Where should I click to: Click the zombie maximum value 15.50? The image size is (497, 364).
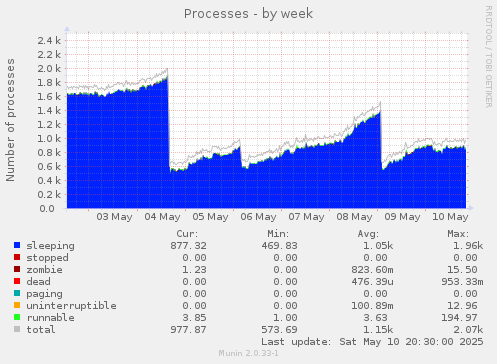(462, 270)
